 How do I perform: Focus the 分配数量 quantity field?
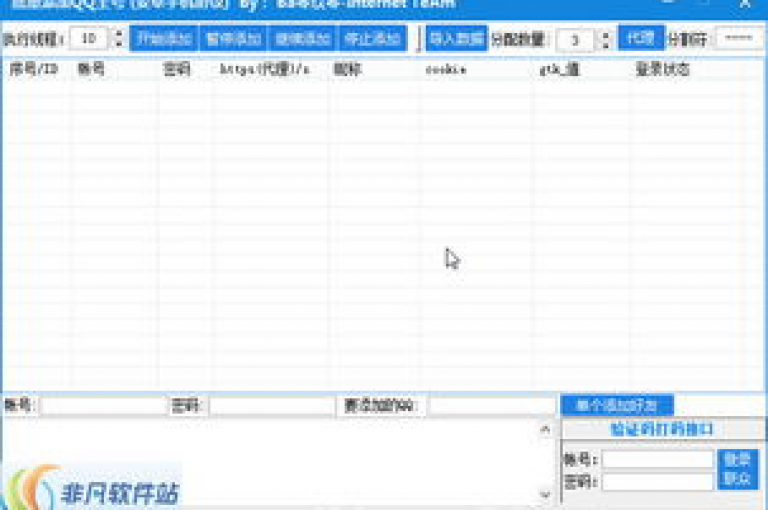576,39
